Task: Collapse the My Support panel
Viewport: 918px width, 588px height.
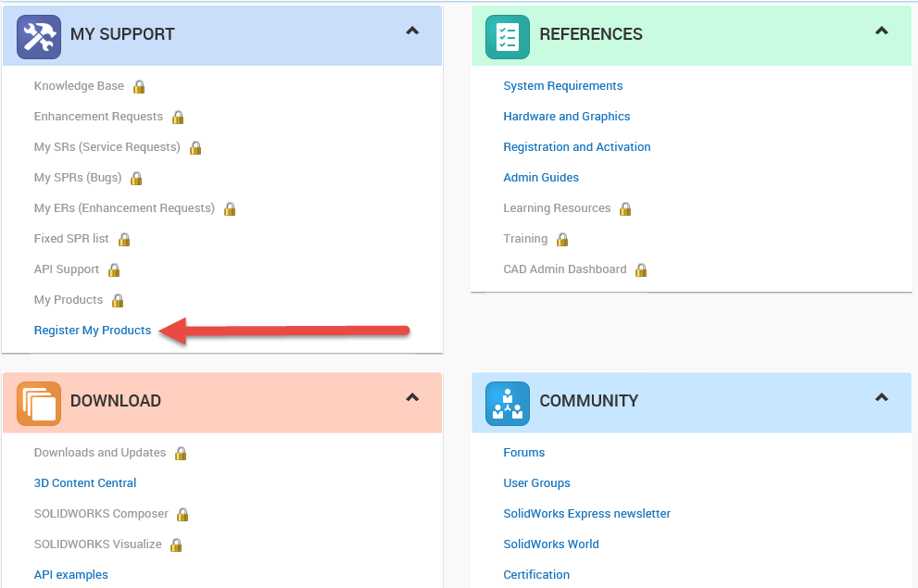Action: [412, 31]
